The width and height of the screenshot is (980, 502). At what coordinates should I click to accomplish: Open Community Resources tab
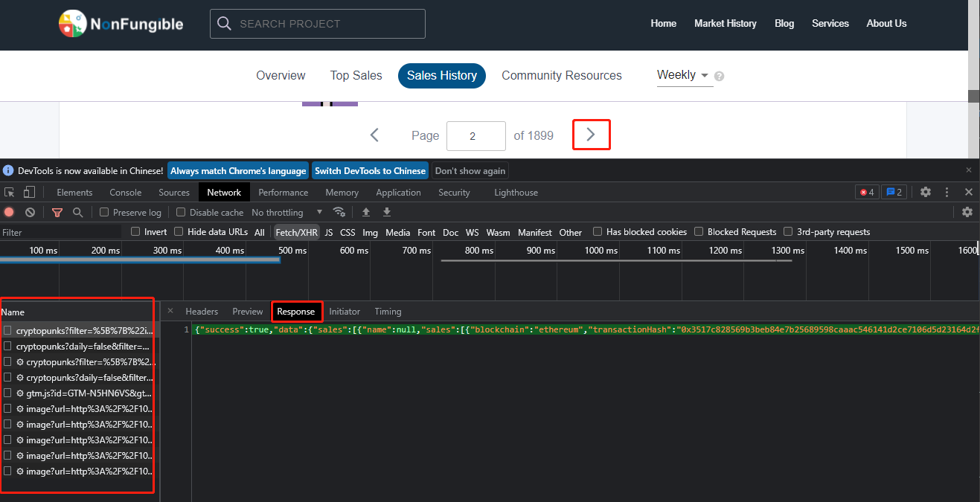pyautogui.click(x=562, y=75)
